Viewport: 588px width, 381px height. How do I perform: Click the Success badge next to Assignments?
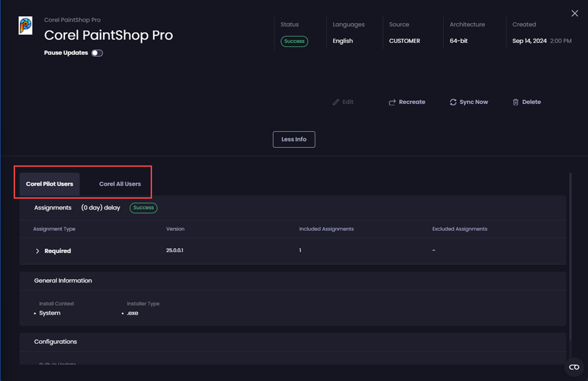click(x=143, y=207)
